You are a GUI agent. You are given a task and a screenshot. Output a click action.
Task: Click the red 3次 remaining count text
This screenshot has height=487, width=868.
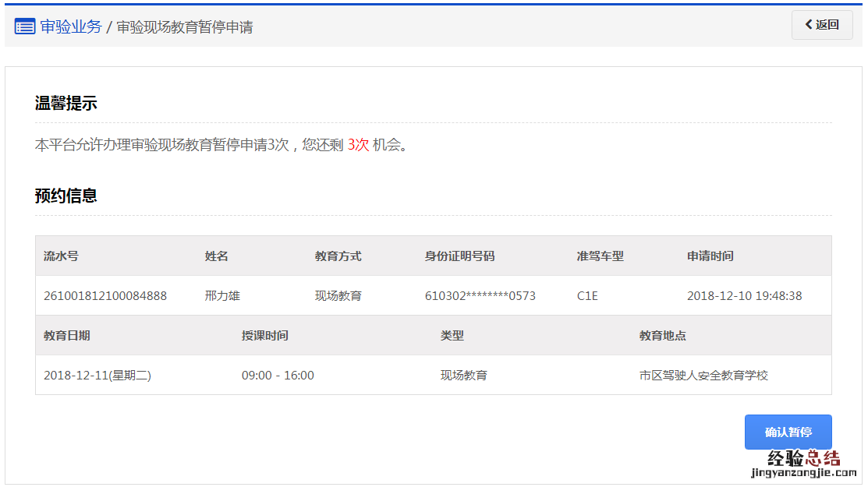click(x=358, y=146)
